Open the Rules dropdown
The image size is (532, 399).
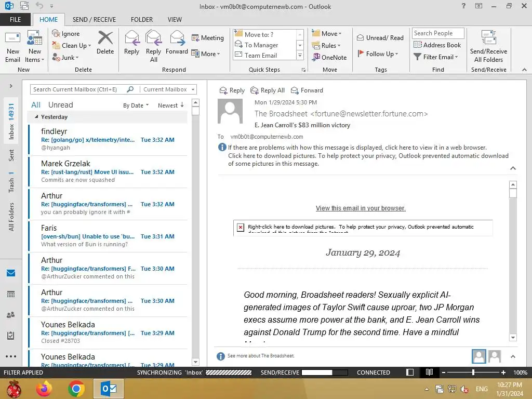click(326, 45)
